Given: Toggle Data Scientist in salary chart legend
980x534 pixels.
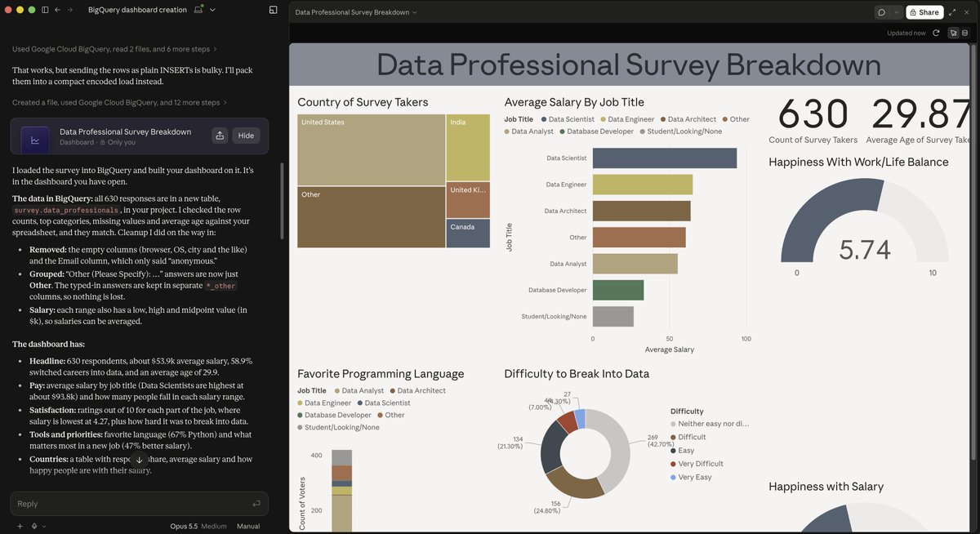Looking at the screenshot, I should coord(567,119).
